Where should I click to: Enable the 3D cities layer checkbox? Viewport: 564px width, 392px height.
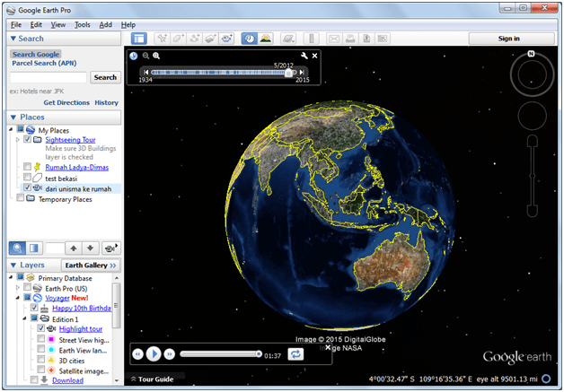[x=40, y=360]
